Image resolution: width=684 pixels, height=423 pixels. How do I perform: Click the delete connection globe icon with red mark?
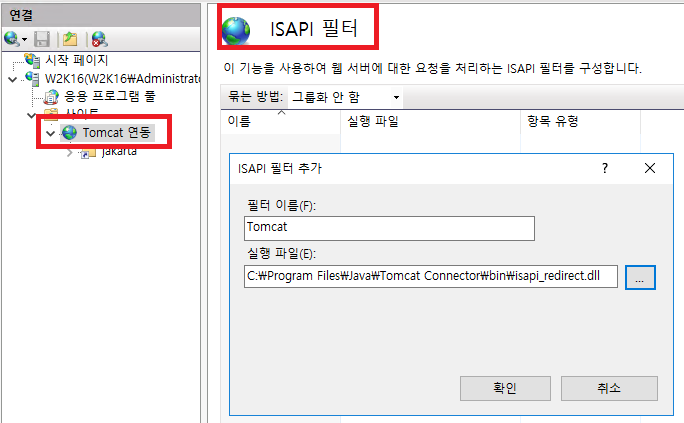tap(99, 39)
